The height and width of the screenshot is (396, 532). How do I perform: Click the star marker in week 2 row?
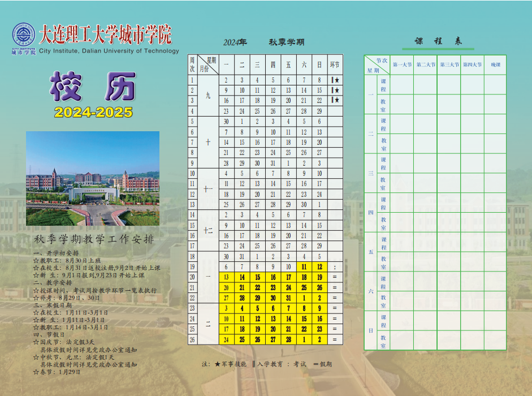click(x=337, y=91)
